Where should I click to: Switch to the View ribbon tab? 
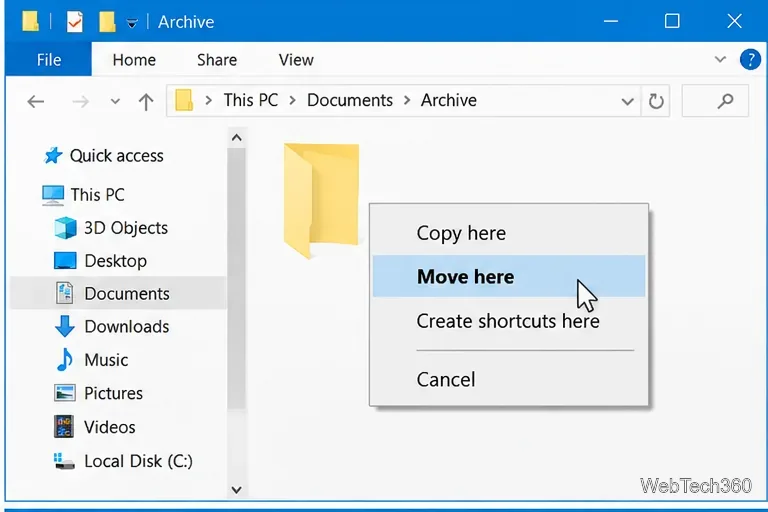tap(296, 60)
